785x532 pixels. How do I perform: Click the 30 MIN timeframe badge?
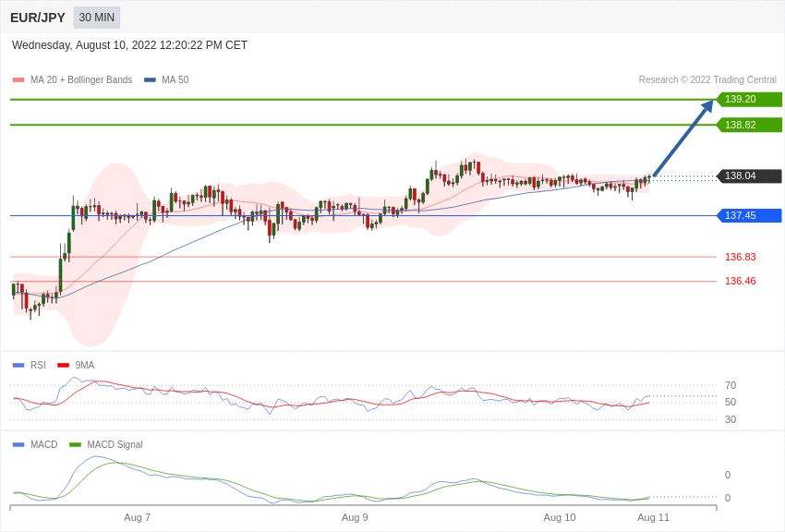coord(97,18)
